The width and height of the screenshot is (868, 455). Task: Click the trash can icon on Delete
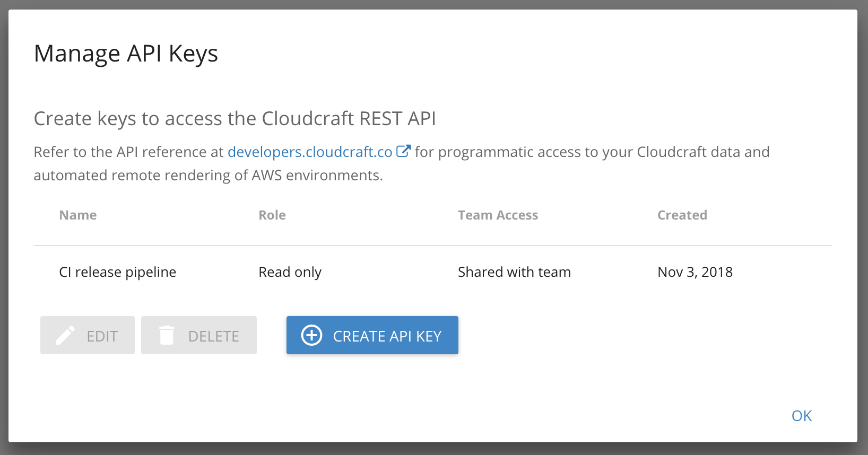coord(167,336)
